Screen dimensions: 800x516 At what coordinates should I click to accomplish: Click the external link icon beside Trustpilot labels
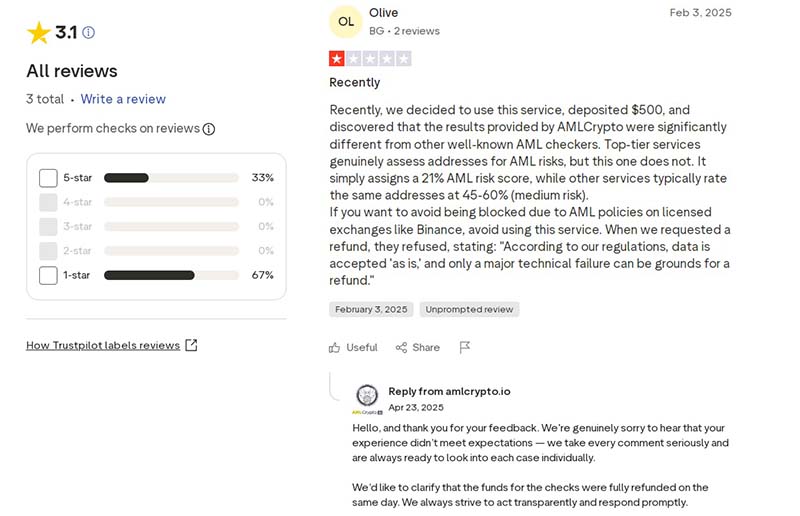pos(191,346)
